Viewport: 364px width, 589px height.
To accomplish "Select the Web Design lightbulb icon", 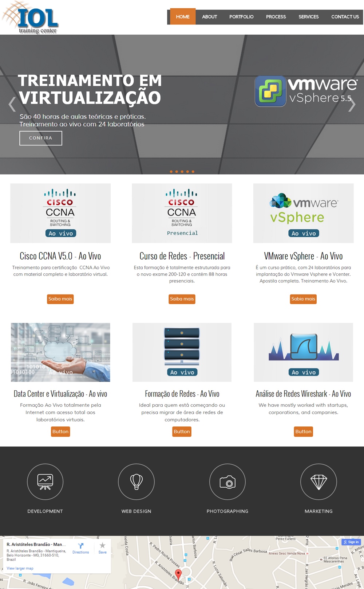I will tap(136, 481).
